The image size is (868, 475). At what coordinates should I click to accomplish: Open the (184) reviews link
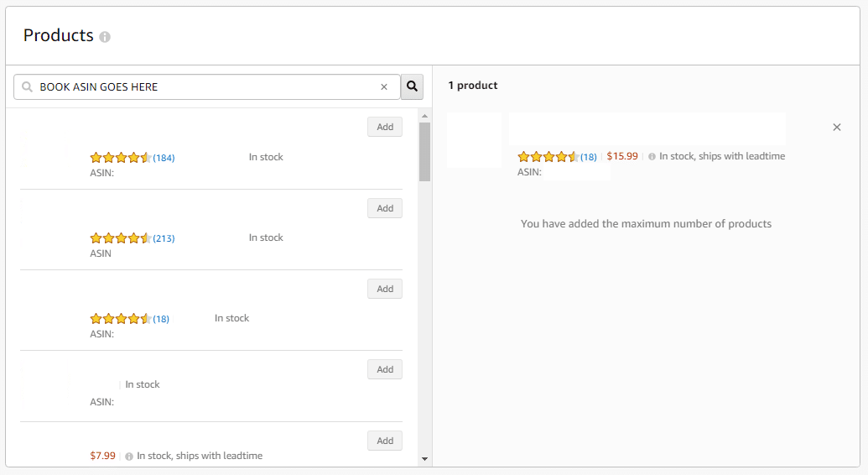coord(164,158)
